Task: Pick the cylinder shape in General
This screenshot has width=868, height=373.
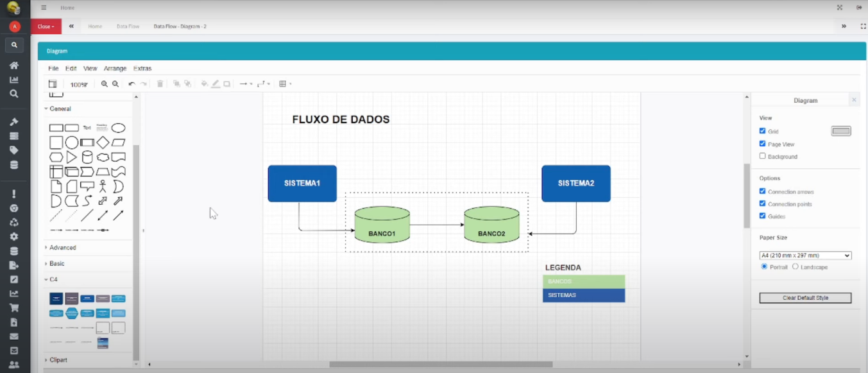Action: click(x=87, y=157)
